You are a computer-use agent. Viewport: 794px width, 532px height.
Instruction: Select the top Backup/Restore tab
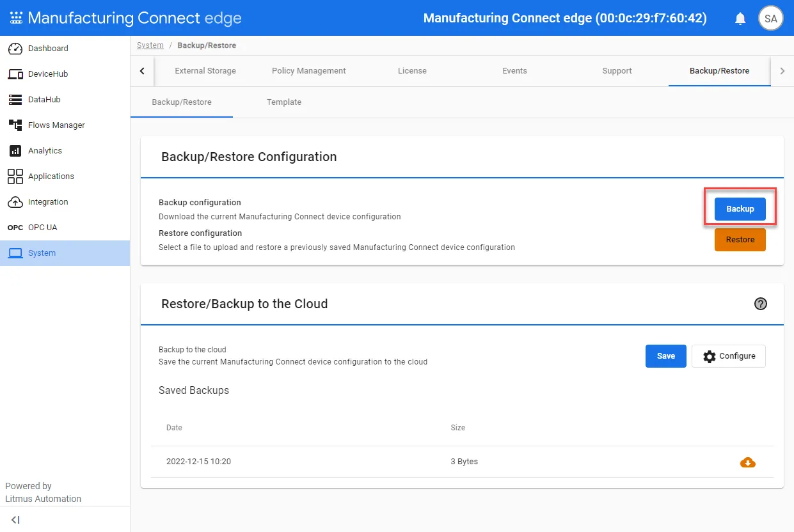(719, 71)
